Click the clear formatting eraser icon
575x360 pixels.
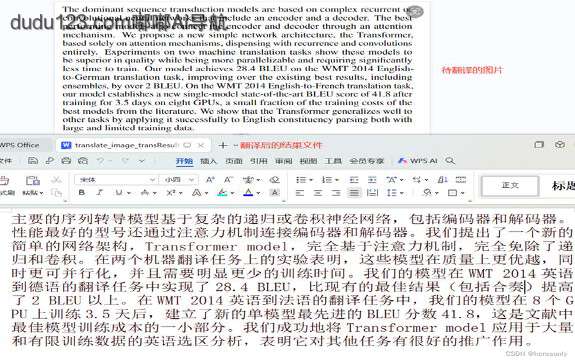point(274,180)
